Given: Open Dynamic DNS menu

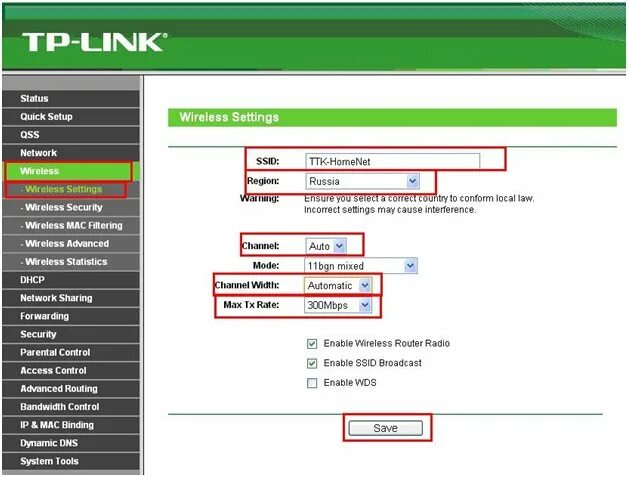Looking at the screenshot, I should pyautogui.click(x=71, y=443).
